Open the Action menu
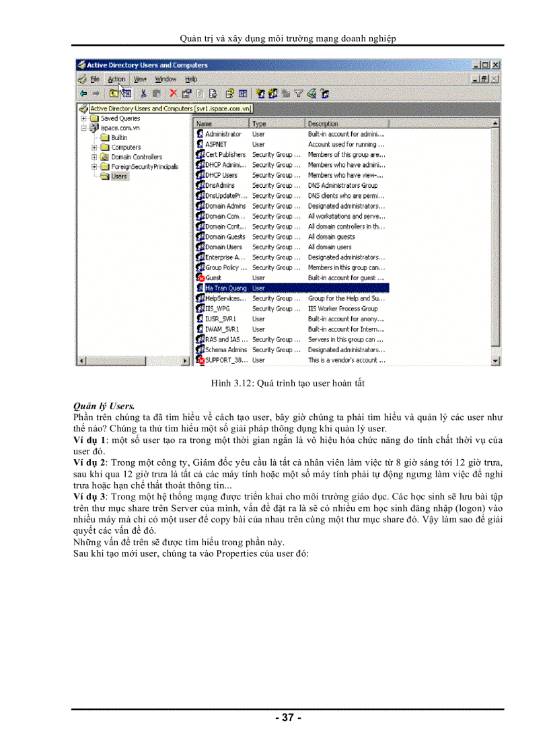Screen dimensions: 549x756 (116, 79)
